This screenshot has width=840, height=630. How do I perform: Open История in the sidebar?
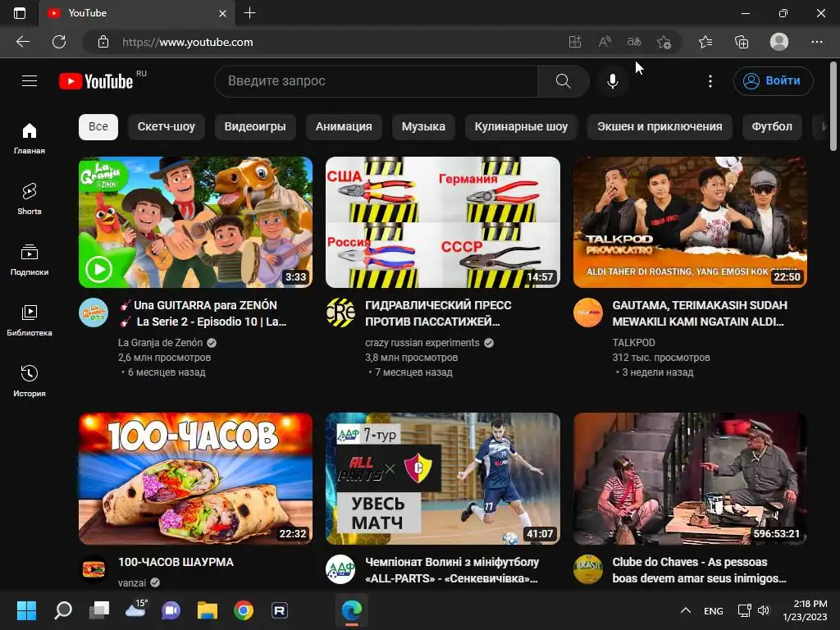tap(30, 381)
